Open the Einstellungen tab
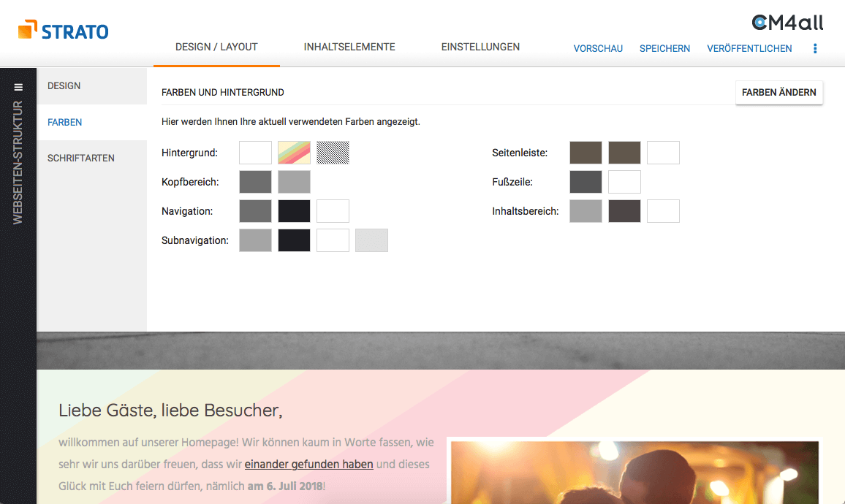The width and height of the screenshot is (845, 504). (x=480, y=47)
